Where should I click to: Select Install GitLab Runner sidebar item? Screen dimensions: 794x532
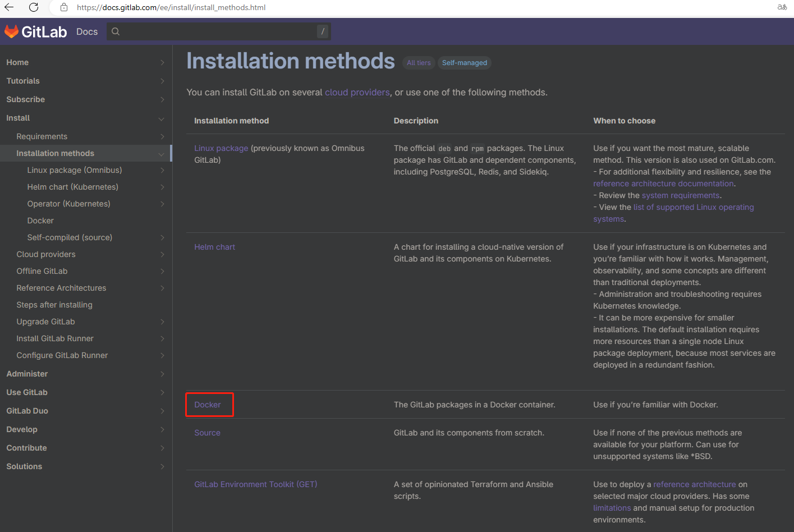pyautogui.click(x=55, y=338)
